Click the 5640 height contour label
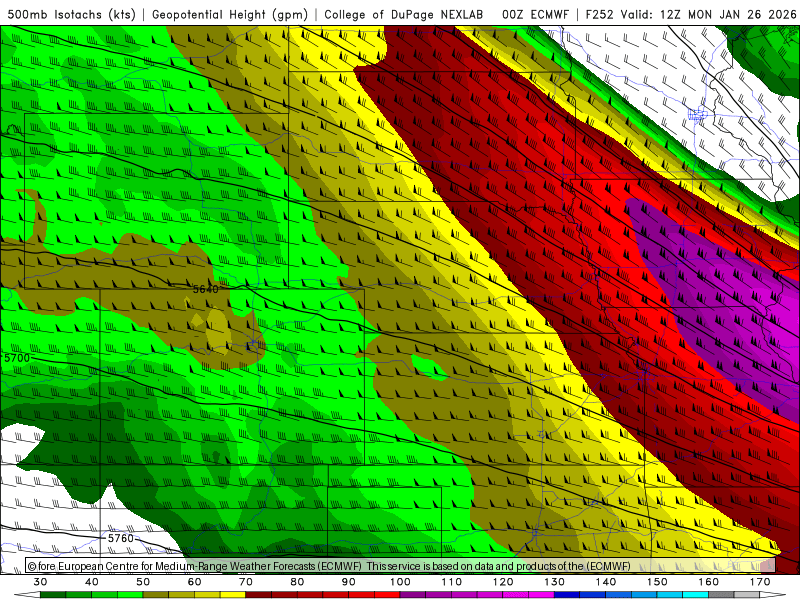800x600 pixels. pyautogui.click(x=206, y=289)
